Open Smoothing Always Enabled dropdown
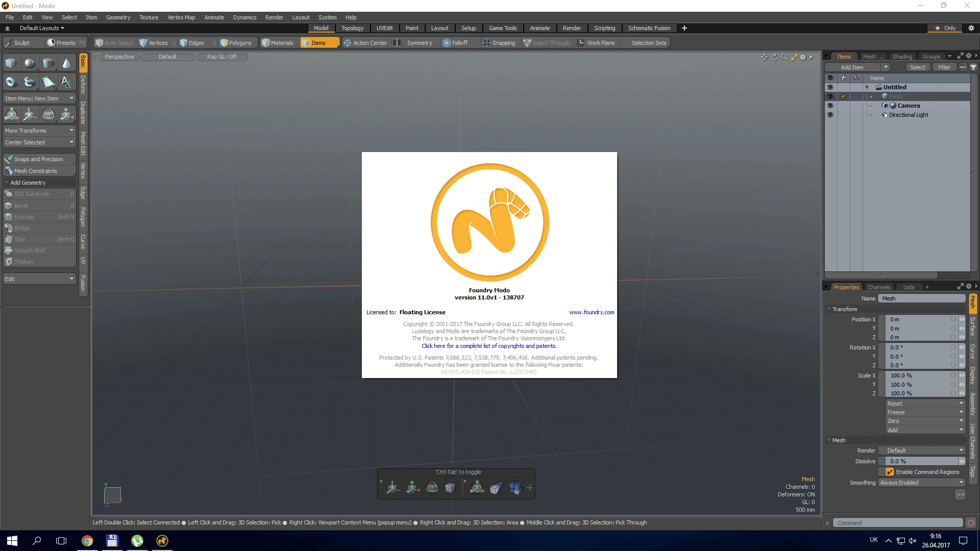The width and height of the screenshot is (980, 551). point(922,483)
